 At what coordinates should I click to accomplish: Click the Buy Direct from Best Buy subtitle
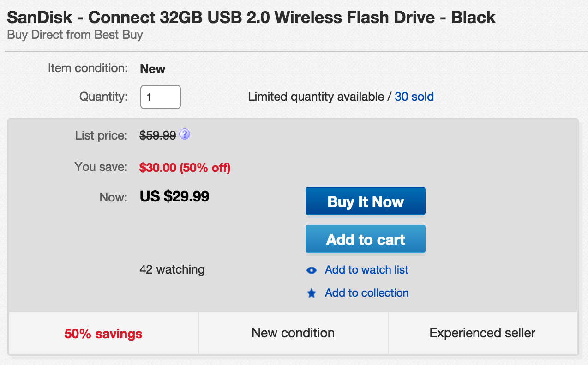click(75, 35)
